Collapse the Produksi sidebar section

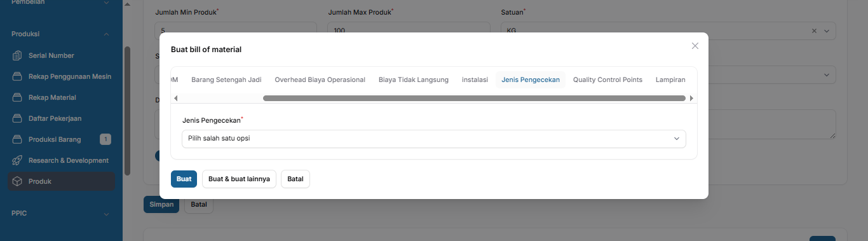click(x=106, y=34)
